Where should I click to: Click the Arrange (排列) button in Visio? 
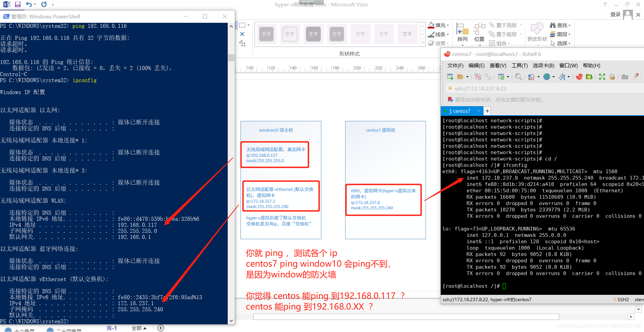[462, 35]
